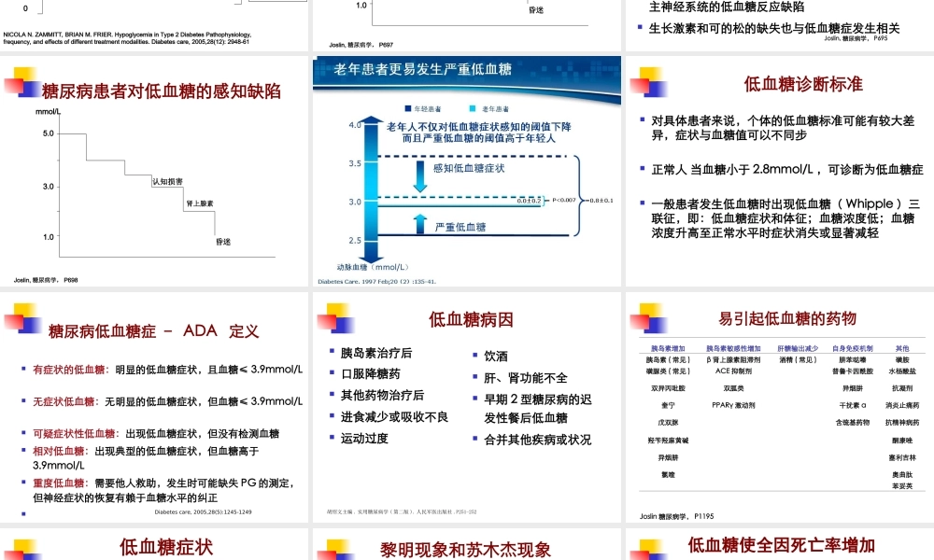Toggle the 老年患者 legend swatch
Screen dimensions: 934x560
pyautogui.click(x=473, y=107)
